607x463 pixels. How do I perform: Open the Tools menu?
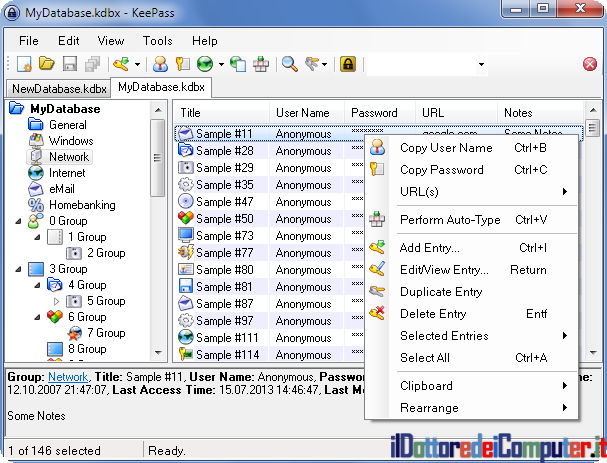[158, 41]
